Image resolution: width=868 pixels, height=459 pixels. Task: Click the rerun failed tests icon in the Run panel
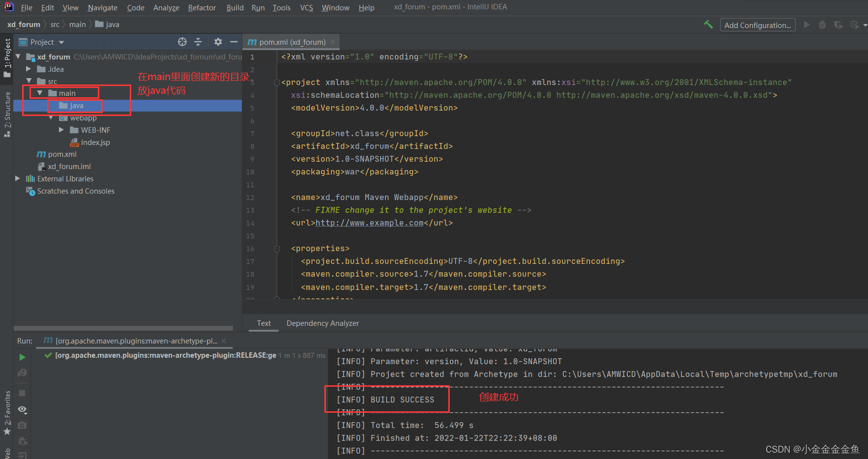coord(22,373)
